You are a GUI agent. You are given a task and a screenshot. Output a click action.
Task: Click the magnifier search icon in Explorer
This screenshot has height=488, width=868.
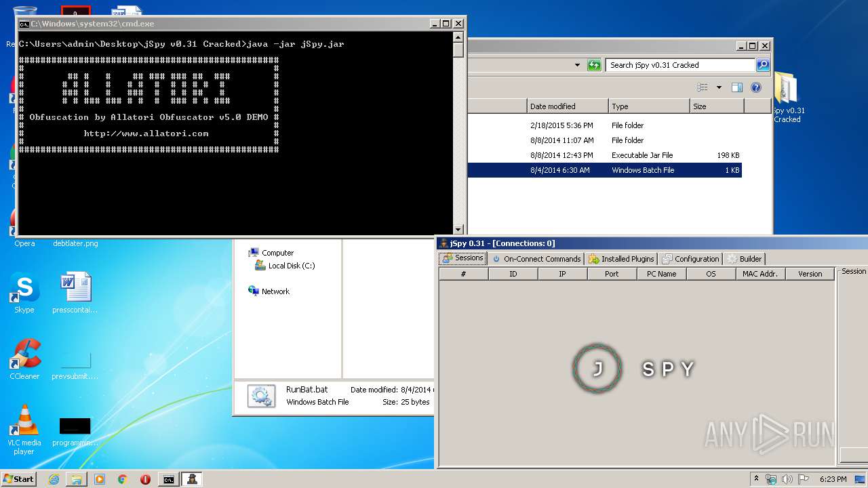[763, 65]
